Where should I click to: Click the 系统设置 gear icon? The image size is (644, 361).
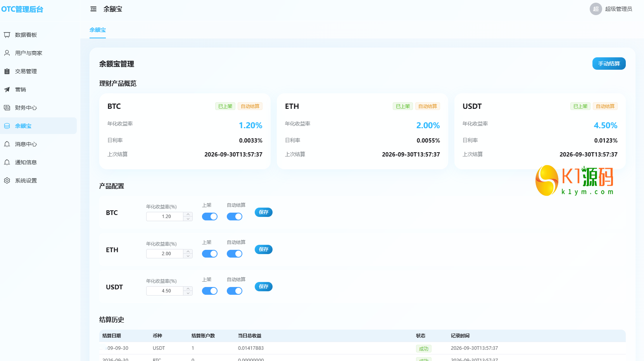[x=7, y=180]
